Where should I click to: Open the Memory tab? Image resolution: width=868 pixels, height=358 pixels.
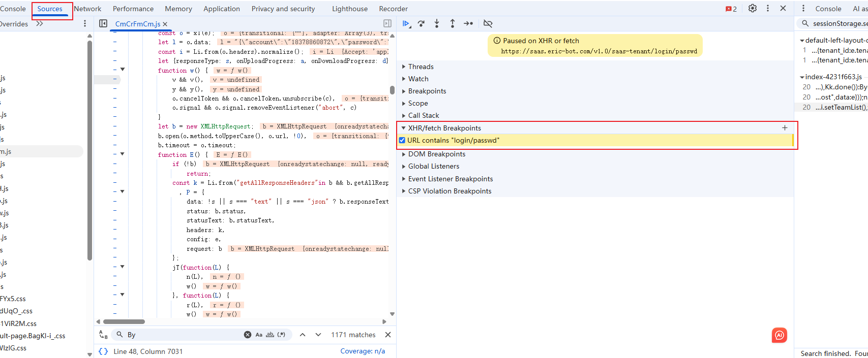coord(178,9)
